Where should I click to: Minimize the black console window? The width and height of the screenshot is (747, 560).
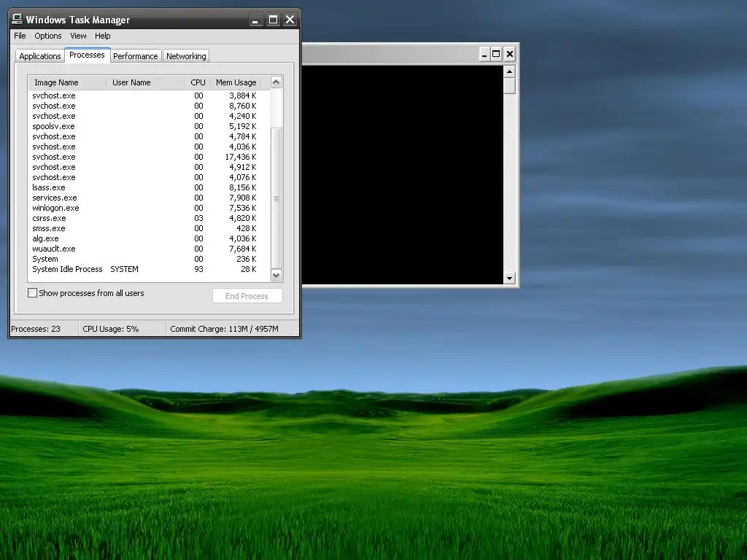484,54
